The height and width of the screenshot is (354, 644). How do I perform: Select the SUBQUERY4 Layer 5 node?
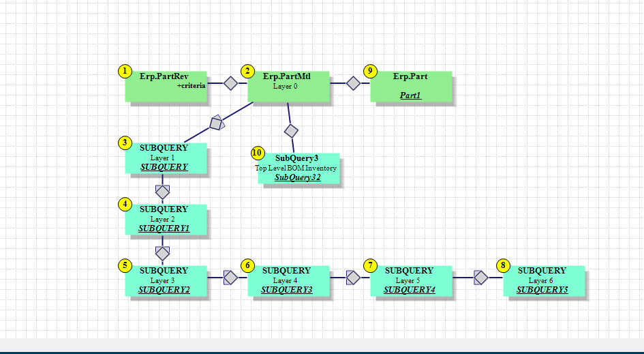tap(411, 281)
